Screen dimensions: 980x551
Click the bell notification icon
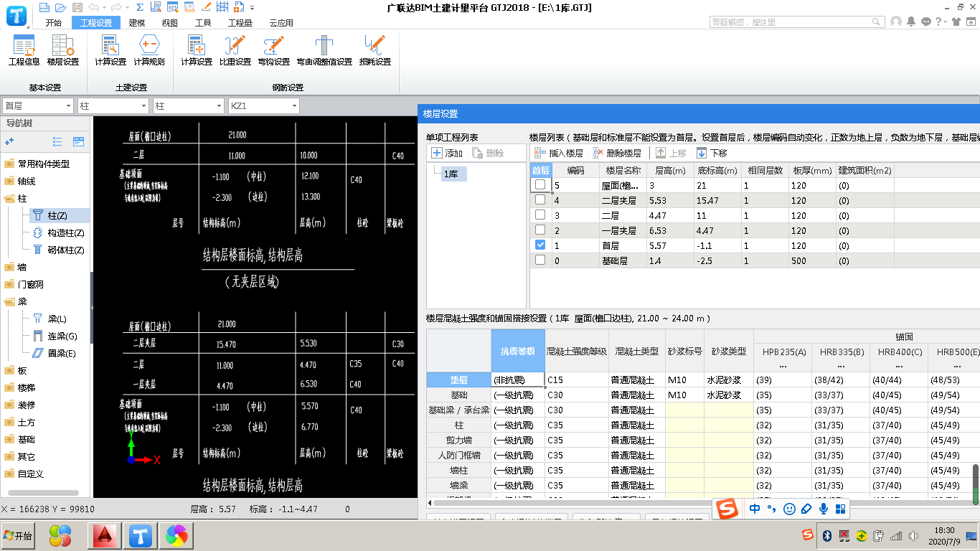(912, 22)
